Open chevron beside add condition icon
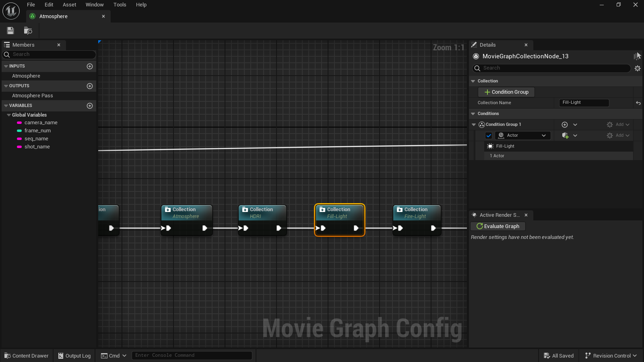 click(x=575, y=125)
